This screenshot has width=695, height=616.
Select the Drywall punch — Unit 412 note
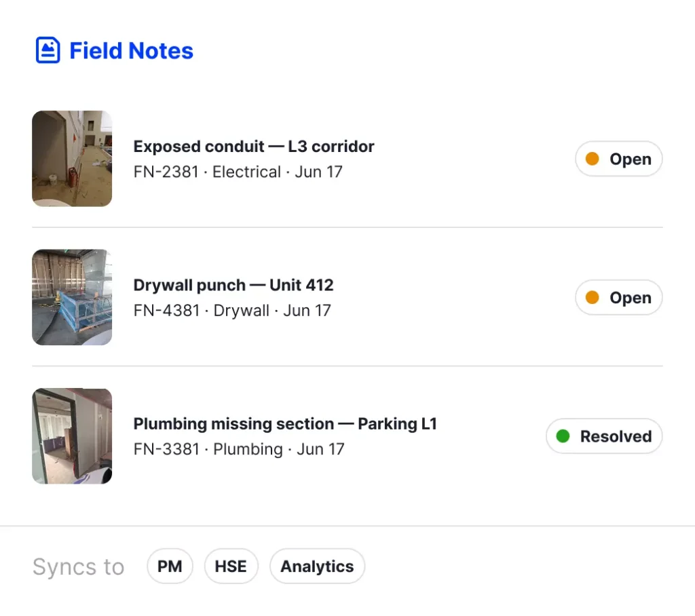click(347, 297)
